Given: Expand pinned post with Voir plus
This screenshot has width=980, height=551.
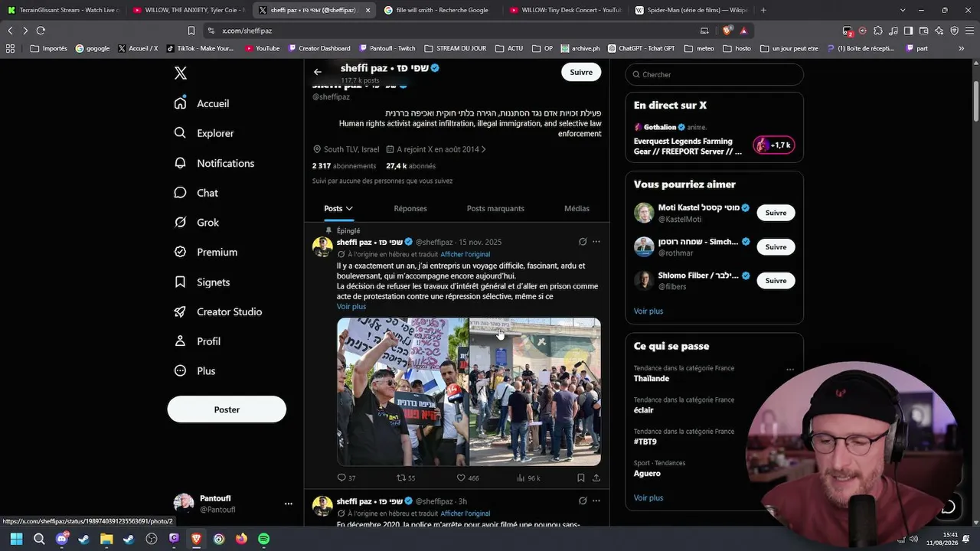Looking at the screenshot, I should click(x=351, y=307).
